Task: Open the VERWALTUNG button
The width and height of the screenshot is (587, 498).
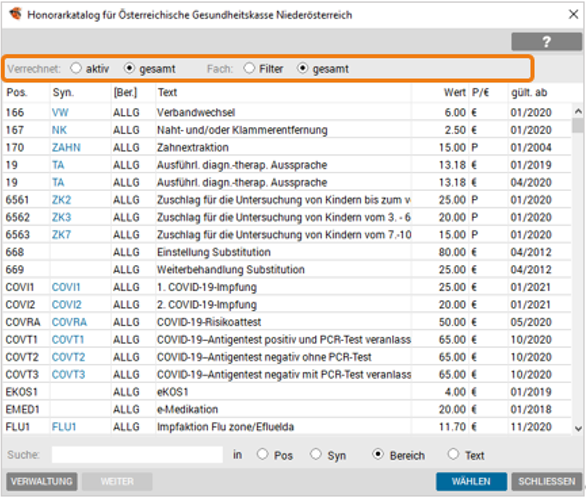Action: click(42, 481)
